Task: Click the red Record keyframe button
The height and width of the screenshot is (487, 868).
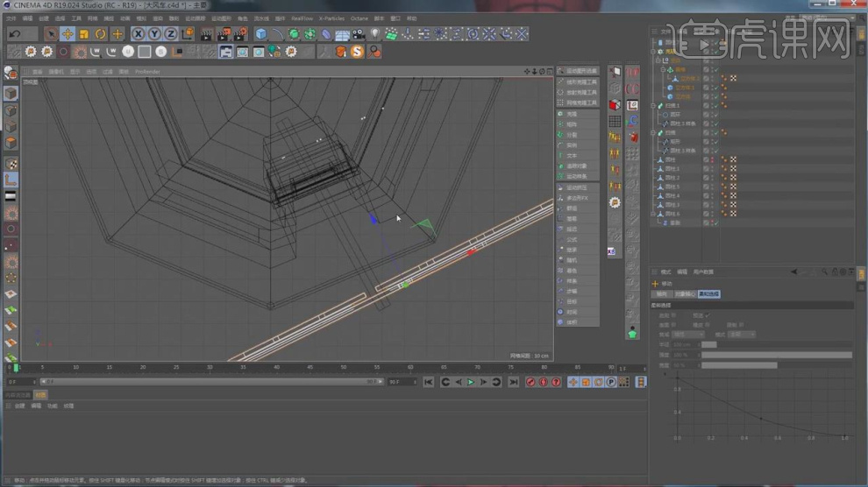Action: pyautogui.click(x=530, y=382)
